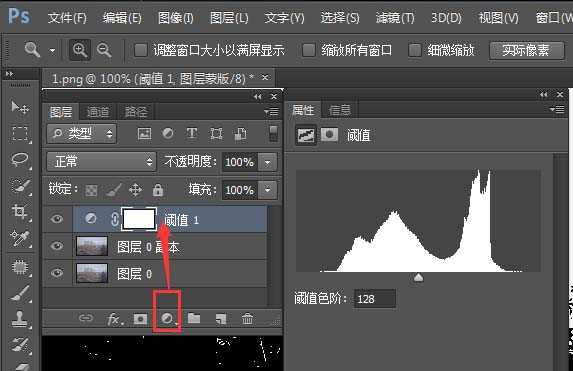Hide the 图层 0 副本 layer
The height and width of the screenshot is (371, 573).
pyautogui.click(x=57, y=246)
